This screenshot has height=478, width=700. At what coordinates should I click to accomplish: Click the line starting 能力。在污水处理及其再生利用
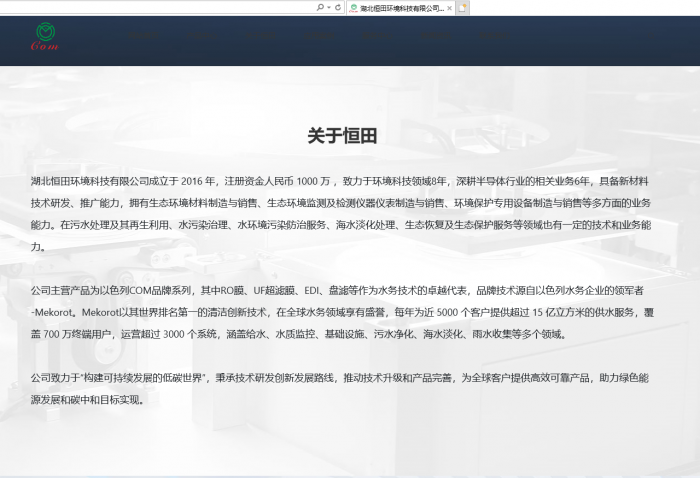coord(341,225)
